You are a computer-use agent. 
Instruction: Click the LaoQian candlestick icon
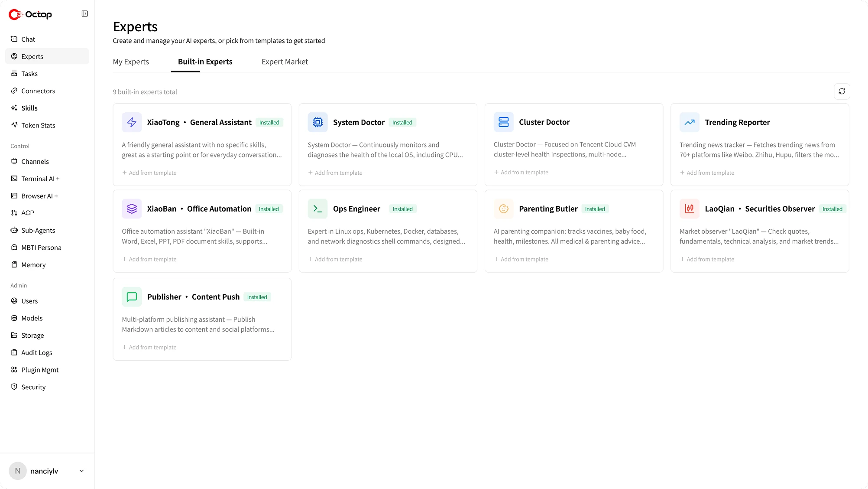coord(689,209)
